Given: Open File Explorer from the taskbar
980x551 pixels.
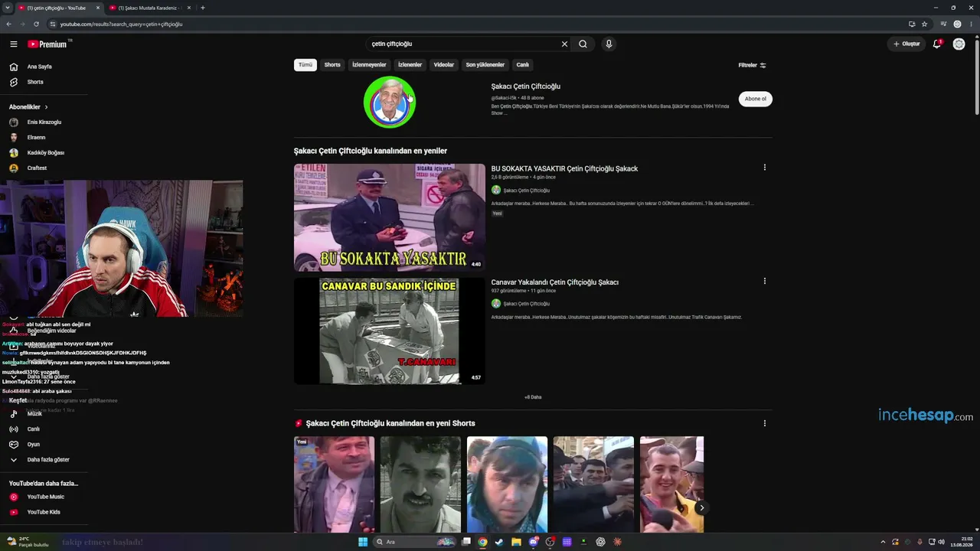Looking at the screenshot, I should [x=516, y=542].
